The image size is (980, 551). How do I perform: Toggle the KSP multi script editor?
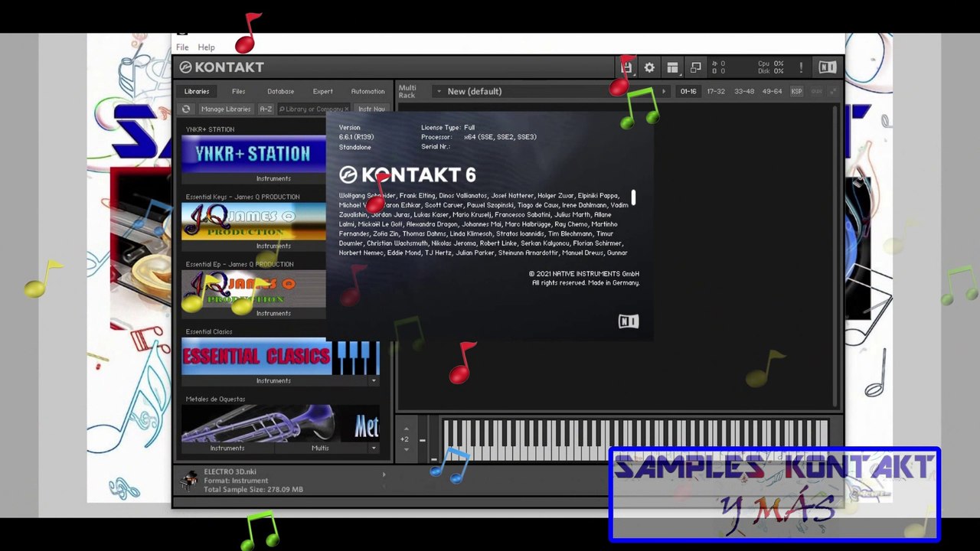click(x=796, y=91)
